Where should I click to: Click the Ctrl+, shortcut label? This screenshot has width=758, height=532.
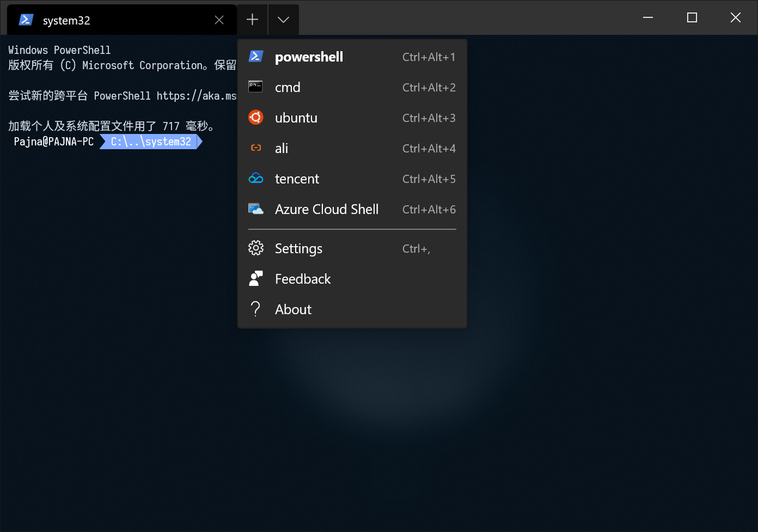pos(417,248)
